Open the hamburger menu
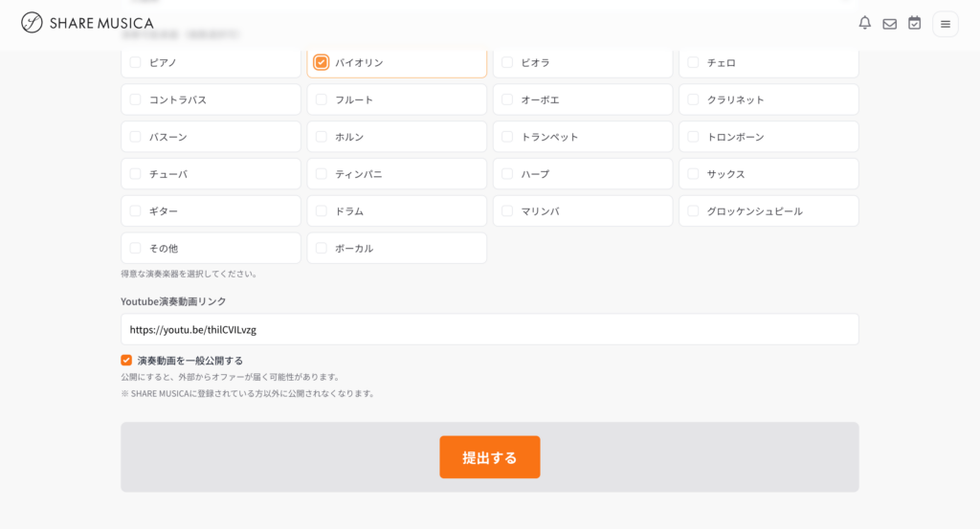Screen dimensions: 980x529 (x=946, y=24)
